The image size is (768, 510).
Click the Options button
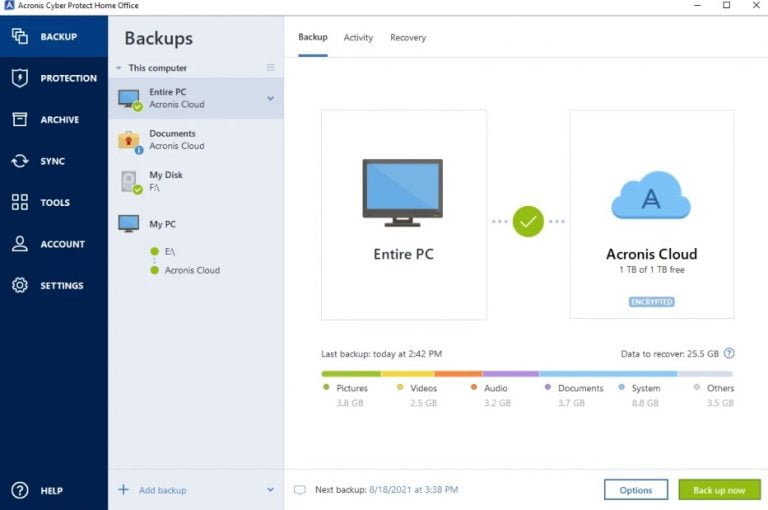(636, 490)
